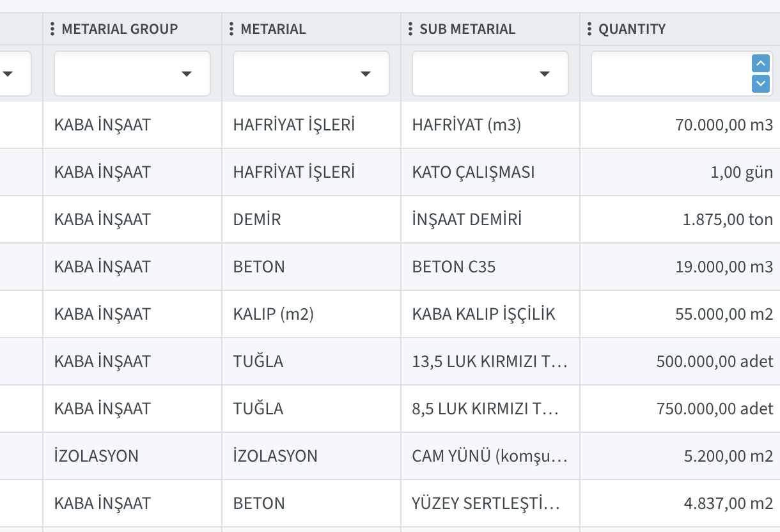This screenshot has width=780, height=532.
Task: Open SUB METARIAL column menu dots
Action: pyautogui.click(x=410, y=29)
